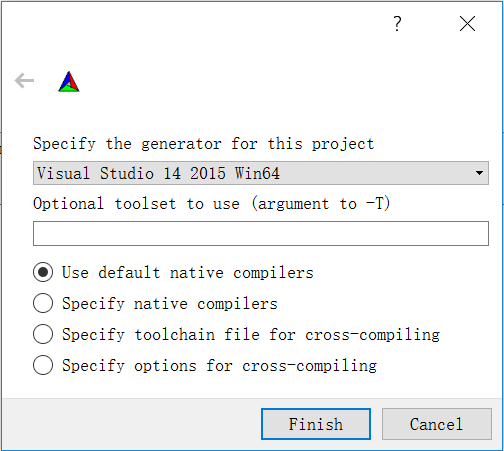This screenshot has height=451, width=504.
Task: Close the generator dialog with X
Action: [x=467, y=24]
